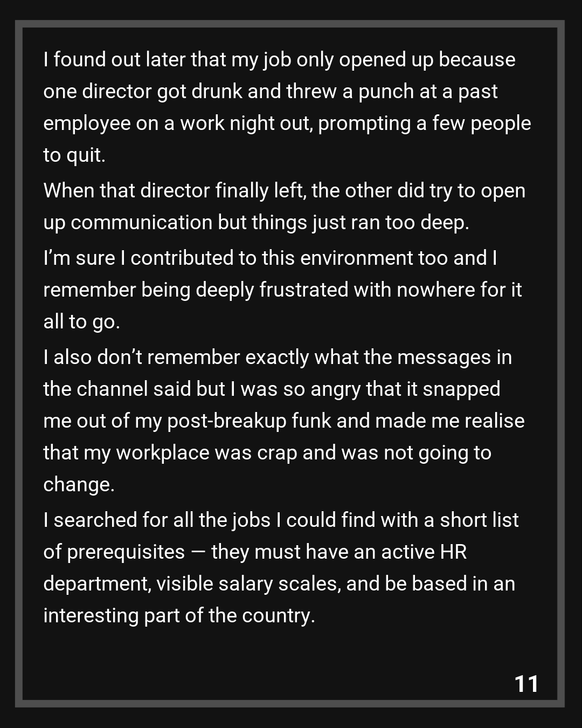Click the phrase 'interesting part of the country.'
This screenshot has width=582, height=728.
[179, 616]
